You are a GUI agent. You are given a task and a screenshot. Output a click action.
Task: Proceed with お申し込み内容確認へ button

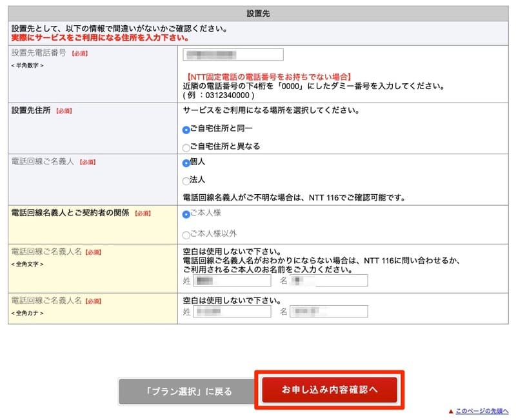click(x=330, y=390)
